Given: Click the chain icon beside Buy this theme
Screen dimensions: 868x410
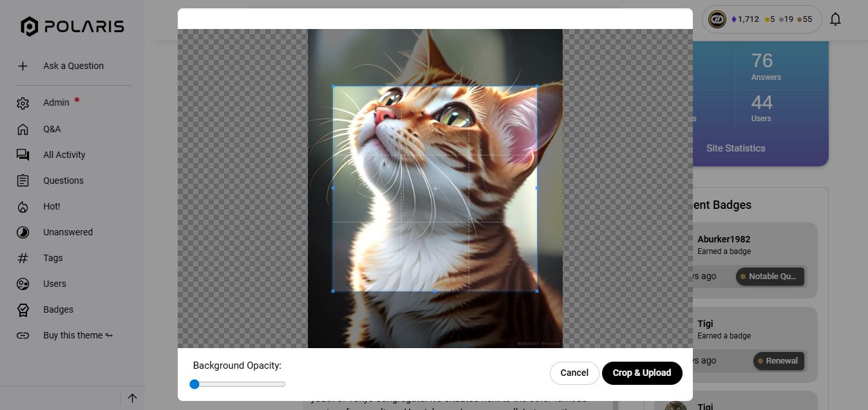Looking at the screenshot, I should pyautogui.click(x=23, y=335).
